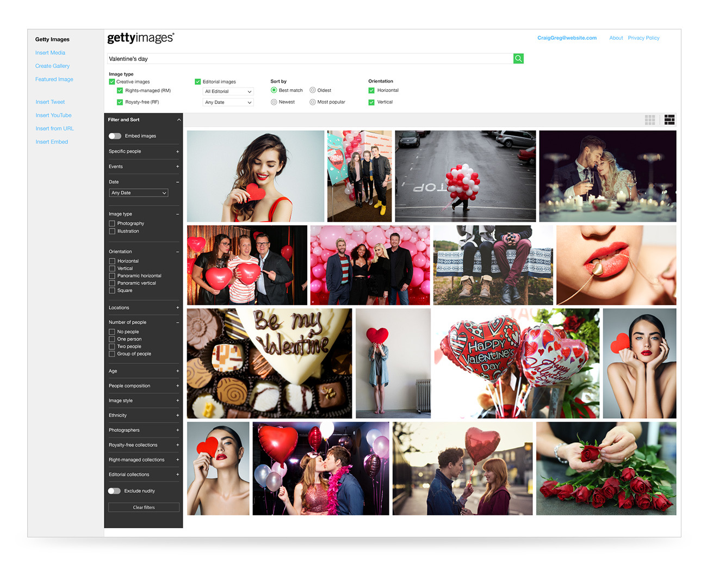The image size is (707, 588).
Task: Select the Most popular sort option
Action: click(x=313, y=102)
